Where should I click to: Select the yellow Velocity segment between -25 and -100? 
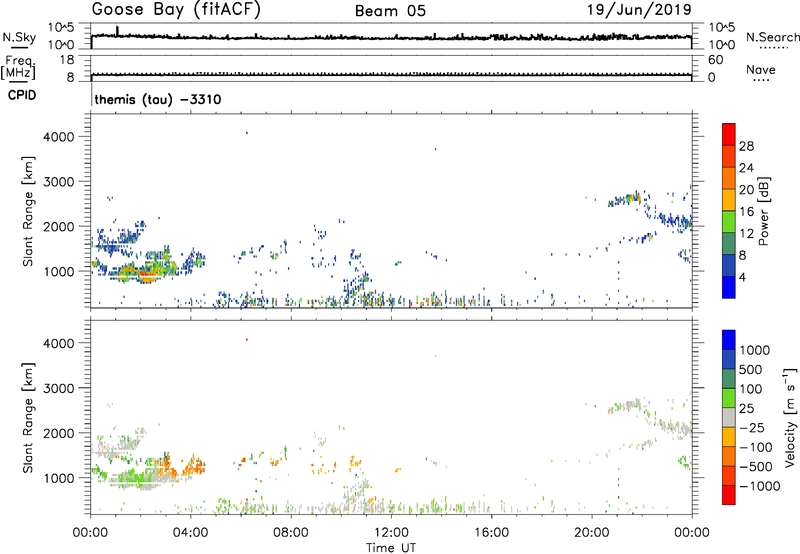coord(729,437)
